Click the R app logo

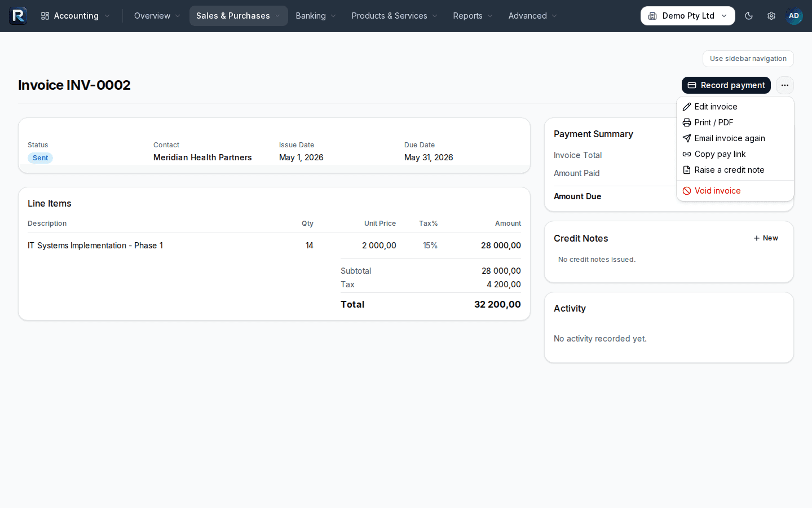[x=18, y=16]
